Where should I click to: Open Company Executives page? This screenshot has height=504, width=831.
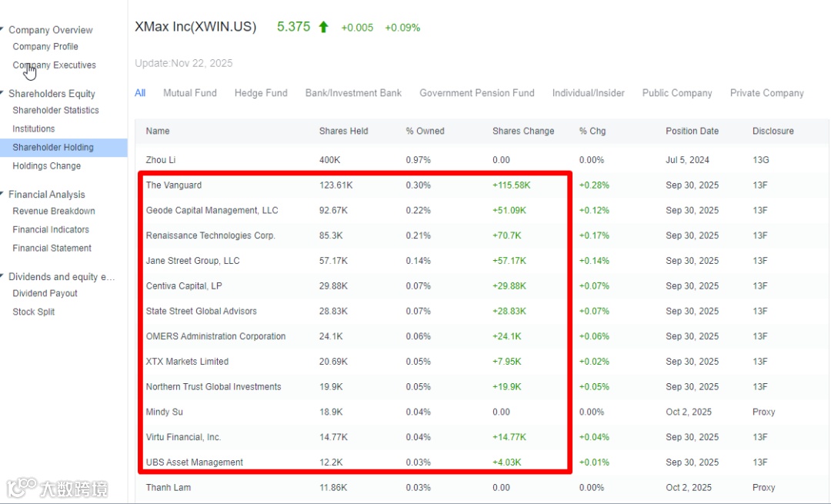click(54, 65)
